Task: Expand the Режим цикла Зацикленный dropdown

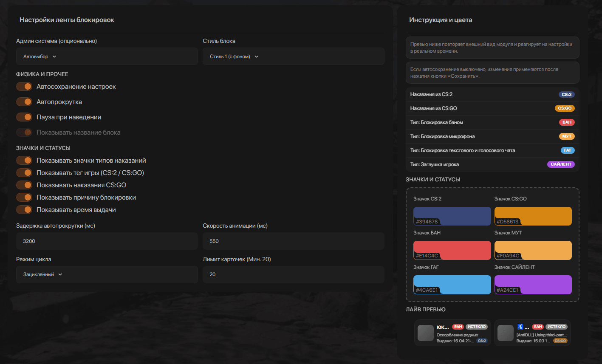Action: [x=107, y=274]
